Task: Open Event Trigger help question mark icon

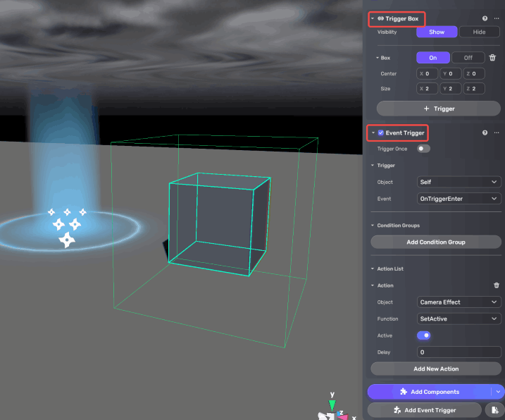Action: pyautogui.click(x=485, y=132)
